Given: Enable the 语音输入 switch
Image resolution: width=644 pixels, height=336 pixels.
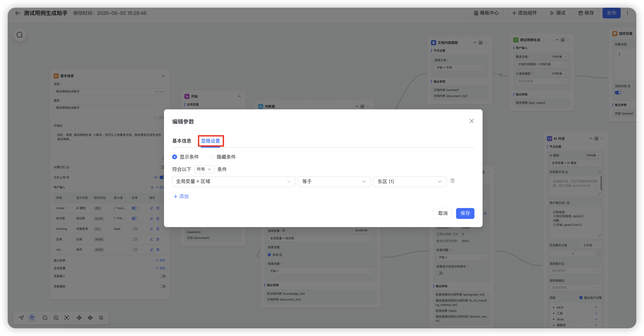Looking at the screenshot, I should coord(163,276).
